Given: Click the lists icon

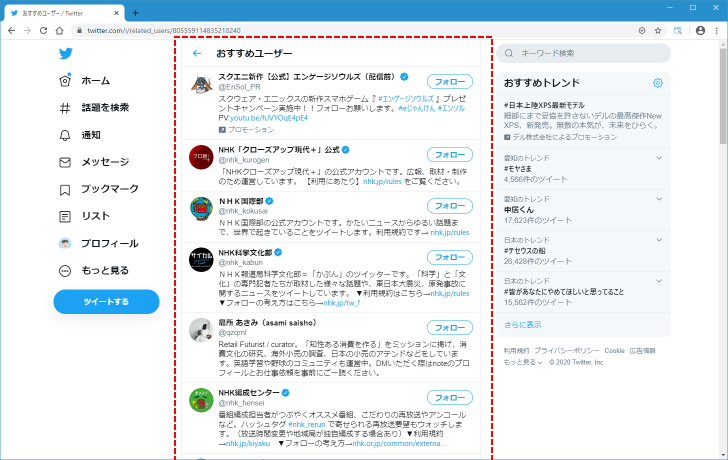Looking at the screenshot, I should [x=65, y=217].
